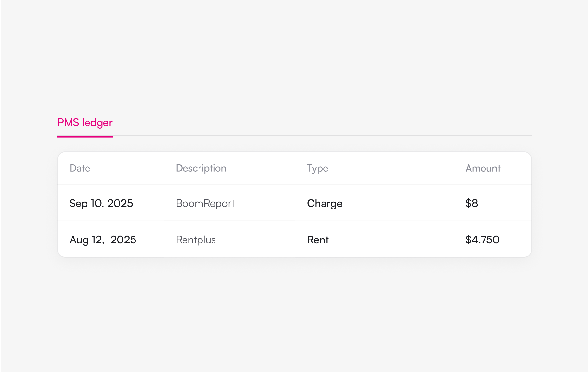
Task: Click the pink underline beneath PMS ledger
Action: (x=85, y=137)
